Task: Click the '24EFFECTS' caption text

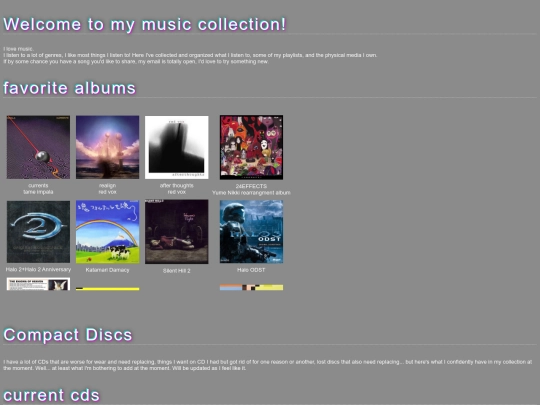Action: (251, 186)
